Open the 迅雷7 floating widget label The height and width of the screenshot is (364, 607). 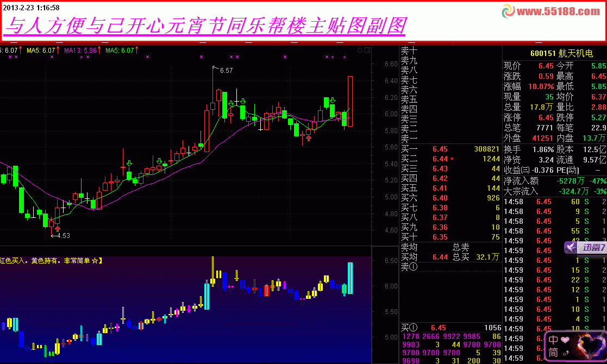point(593,248)
